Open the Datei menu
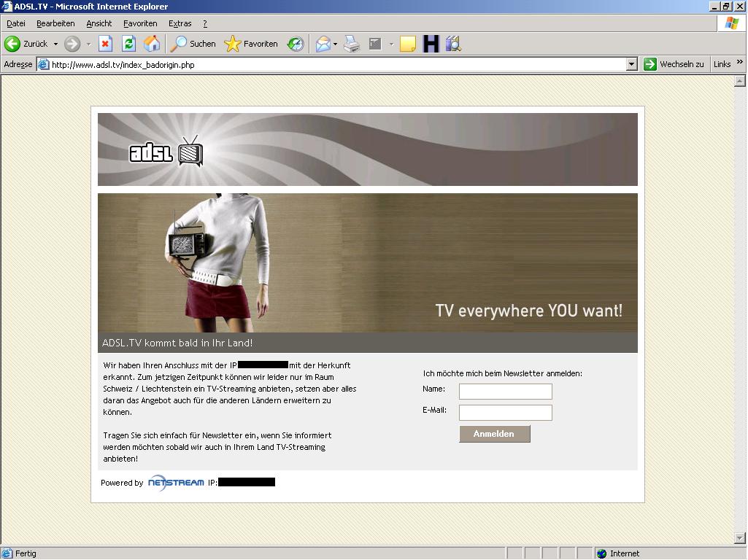This screenshot has width=748, height=560. point(15,23)
